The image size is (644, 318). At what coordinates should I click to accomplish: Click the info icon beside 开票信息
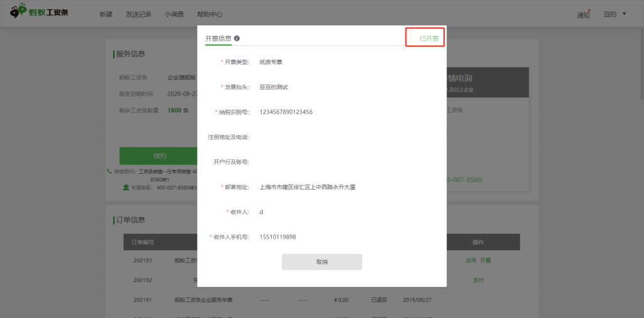pyautogui.click(x=237, y=38)
